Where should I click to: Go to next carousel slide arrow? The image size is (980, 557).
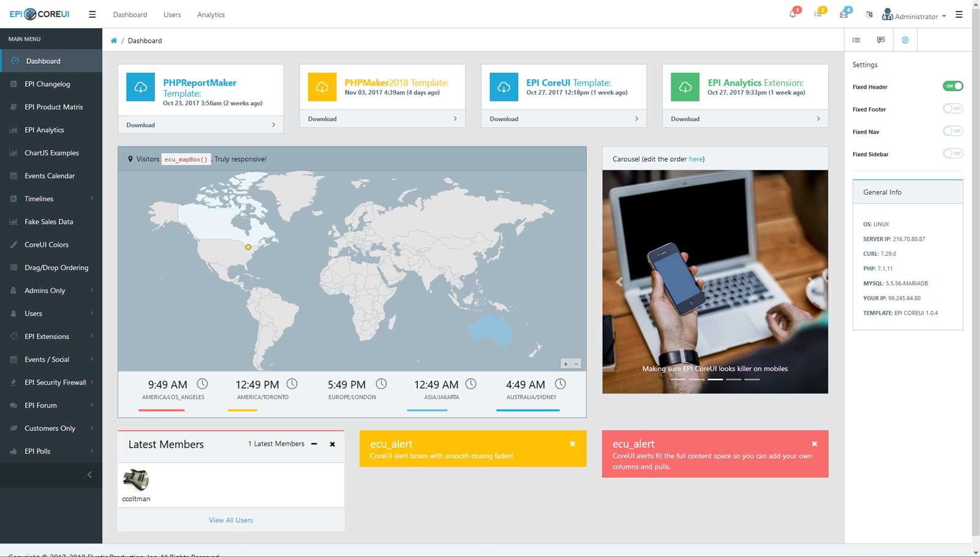(811, 282)
